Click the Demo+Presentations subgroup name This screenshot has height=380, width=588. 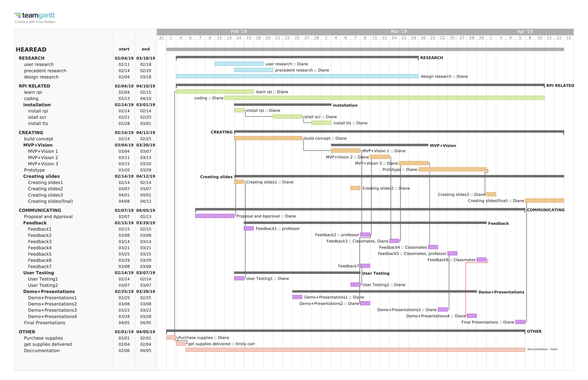pyautogui.click(x=49, y=292)
